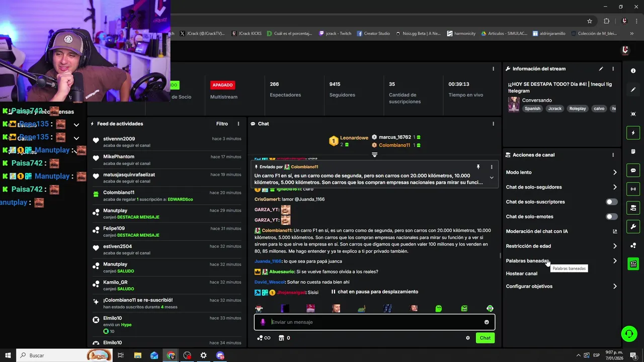Click Hostear canal action
This screenshot has height=362, width=644.
522,274
